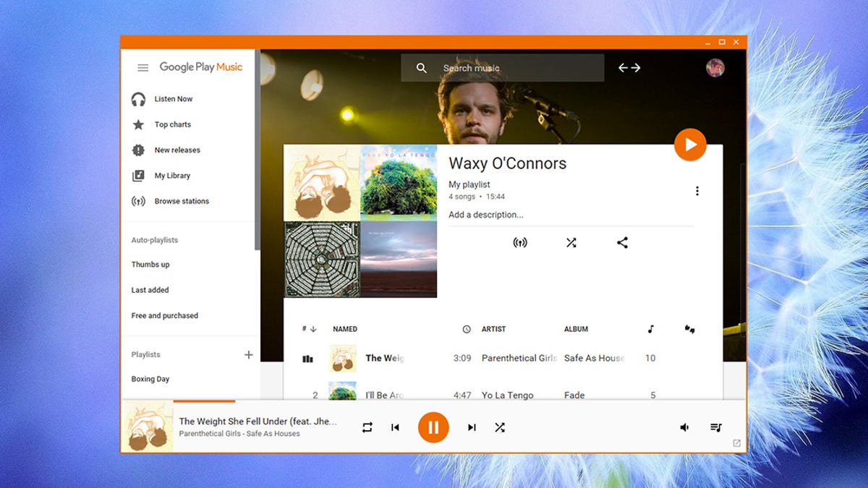Viewport: 868px width, 488px height.
Task: Click the Fade album cell
Action: [574, 395]
